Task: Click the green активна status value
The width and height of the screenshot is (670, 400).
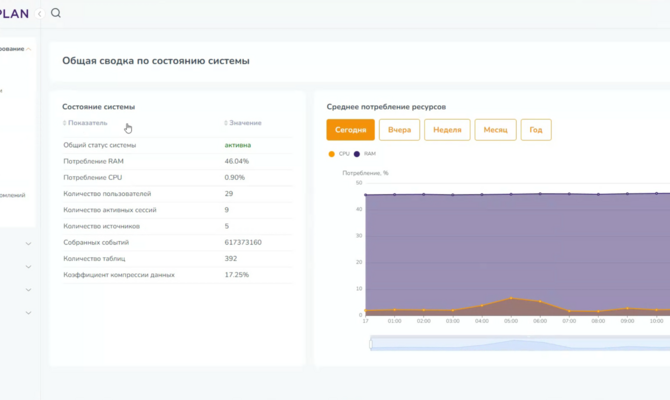Action: click(238, 145)
